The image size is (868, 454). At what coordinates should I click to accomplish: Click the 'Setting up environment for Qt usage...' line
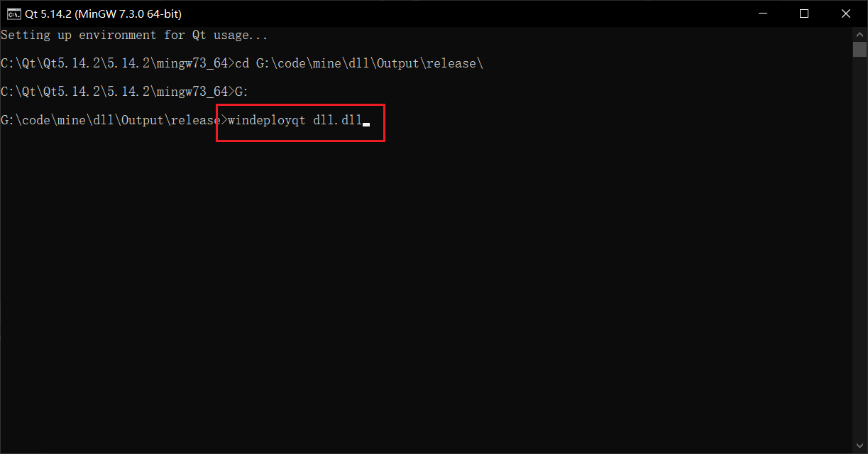coord(134,35)
